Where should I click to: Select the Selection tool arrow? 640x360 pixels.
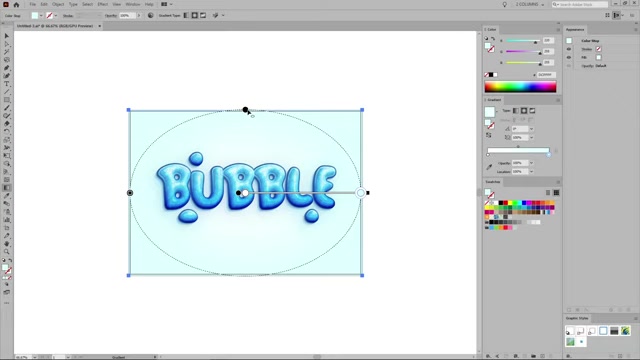(x=7, y=36)
